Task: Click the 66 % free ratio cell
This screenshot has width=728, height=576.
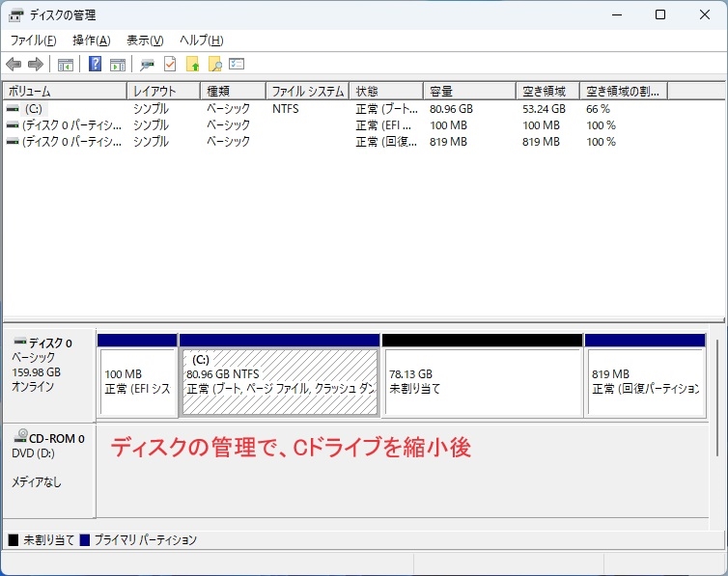Action: point(598,109)
